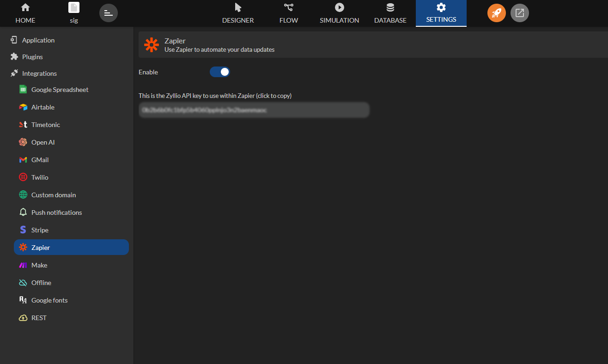Click the Custom domain globe icon
Screen dimensions: 608x364
coord(23,195)
